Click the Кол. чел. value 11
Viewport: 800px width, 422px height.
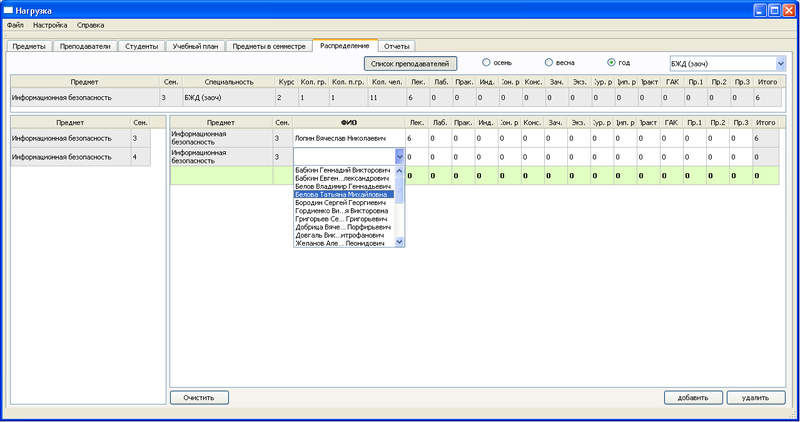coord(387,97)
